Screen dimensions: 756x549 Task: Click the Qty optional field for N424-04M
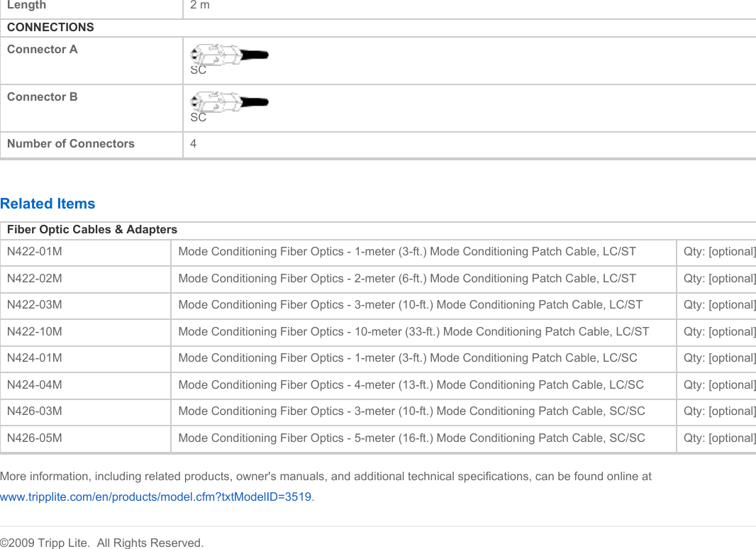pyautogui.click(x=719, y=384)
